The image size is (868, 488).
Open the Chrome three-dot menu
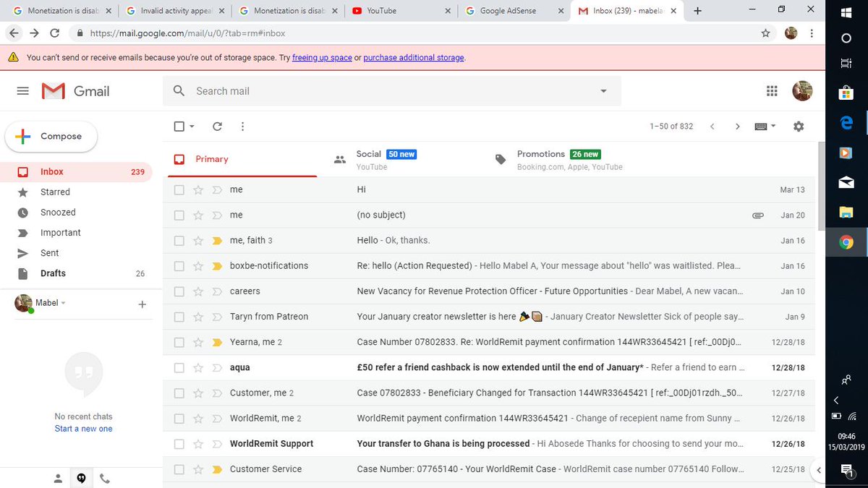tap(812, 33)
